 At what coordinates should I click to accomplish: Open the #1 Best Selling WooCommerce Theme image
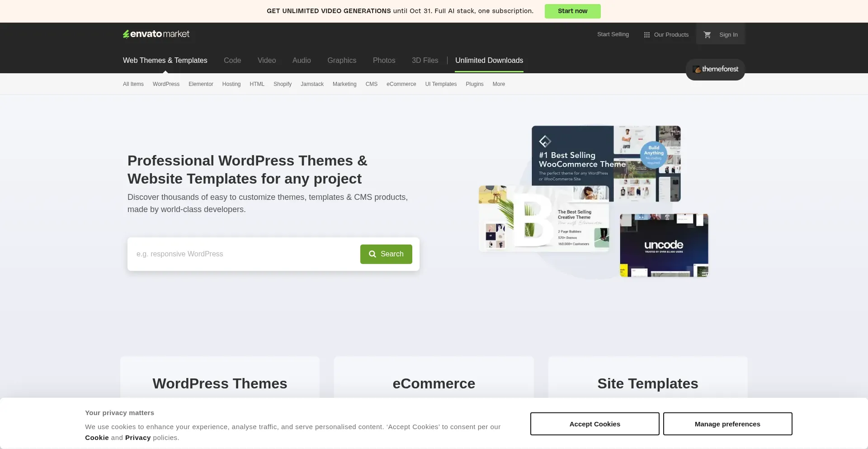point(606,163)
